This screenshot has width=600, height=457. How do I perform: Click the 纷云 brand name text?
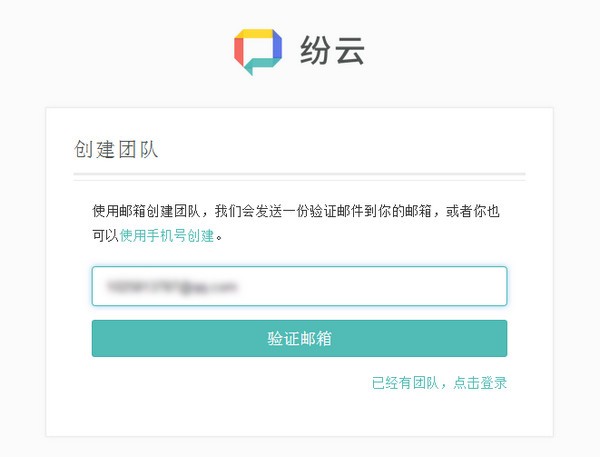pos(332,51)
